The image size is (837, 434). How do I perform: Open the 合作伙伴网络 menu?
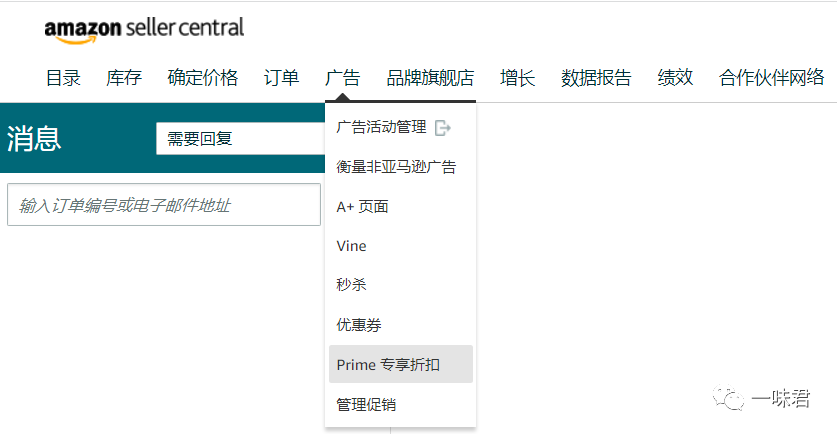pyautogui.click(x=771, y=78)
